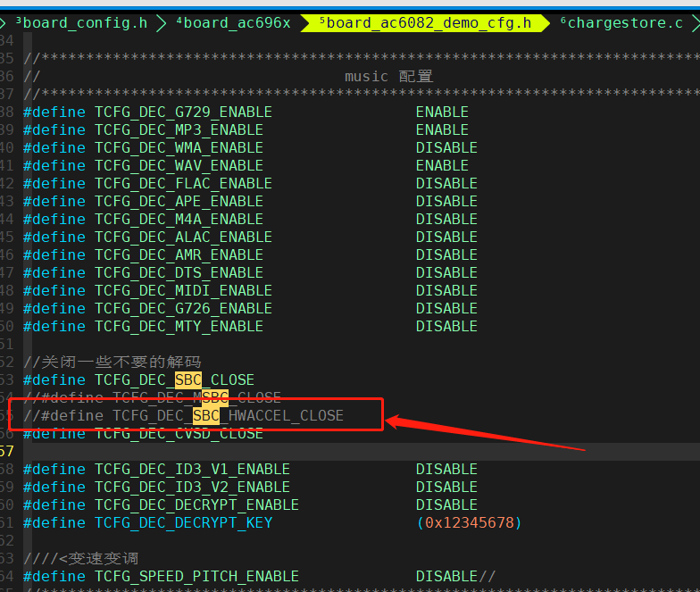Click DISABLE value of TCFG_DEC_APE_ENABLE

coord(446,202)
